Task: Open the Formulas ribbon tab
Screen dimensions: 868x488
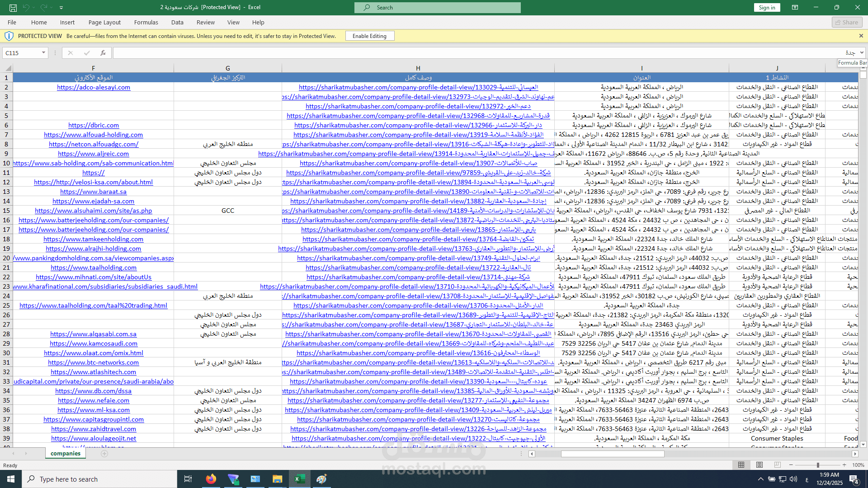Action: click(x=146, y=22)
